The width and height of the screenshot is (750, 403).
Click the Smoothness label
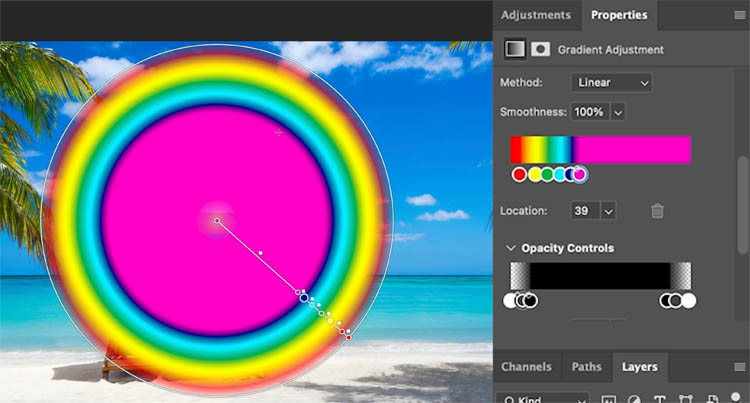click(533, 112)
